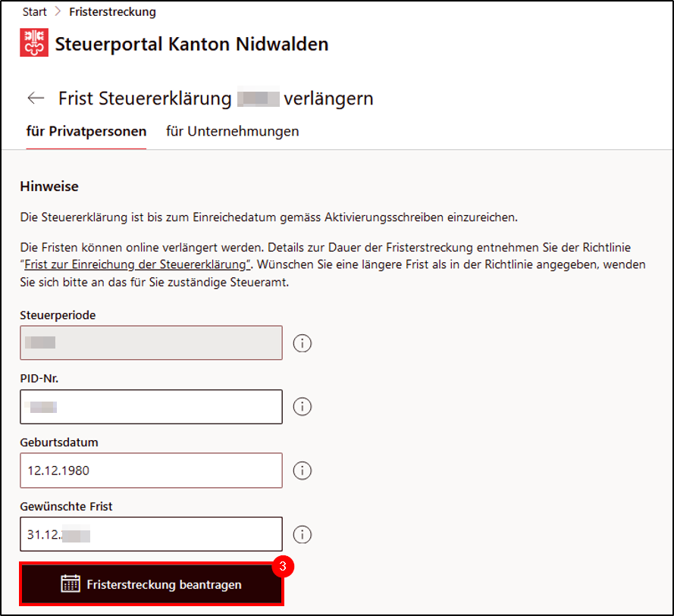Submit with Fristerstreckung beantragen button
Viewport: 674px width, 616px height.
[x=152, y=584]
